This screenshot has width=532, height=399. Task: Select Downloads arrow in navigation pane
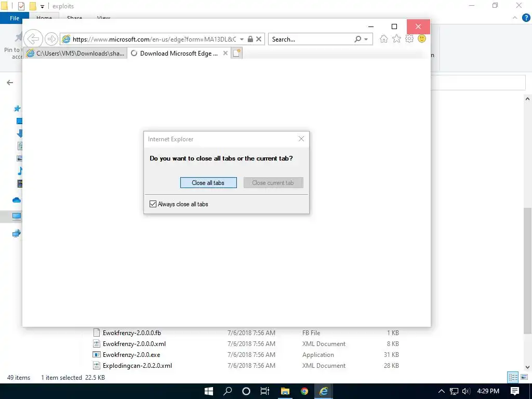[x=20, y=134]
